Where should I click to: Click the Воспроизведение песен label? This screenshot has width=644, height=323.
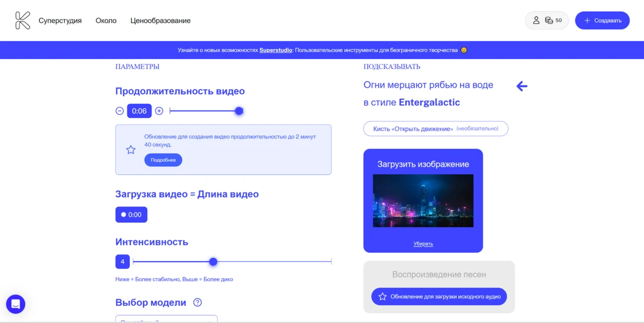point(439,274)
